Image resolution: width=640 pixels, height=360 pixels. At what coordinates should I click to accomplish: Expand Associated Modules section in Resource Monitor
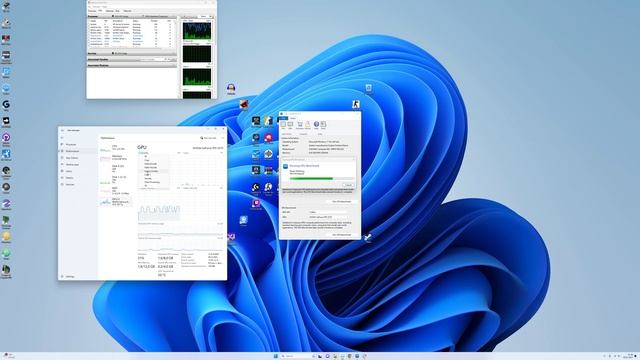[131, 65]
